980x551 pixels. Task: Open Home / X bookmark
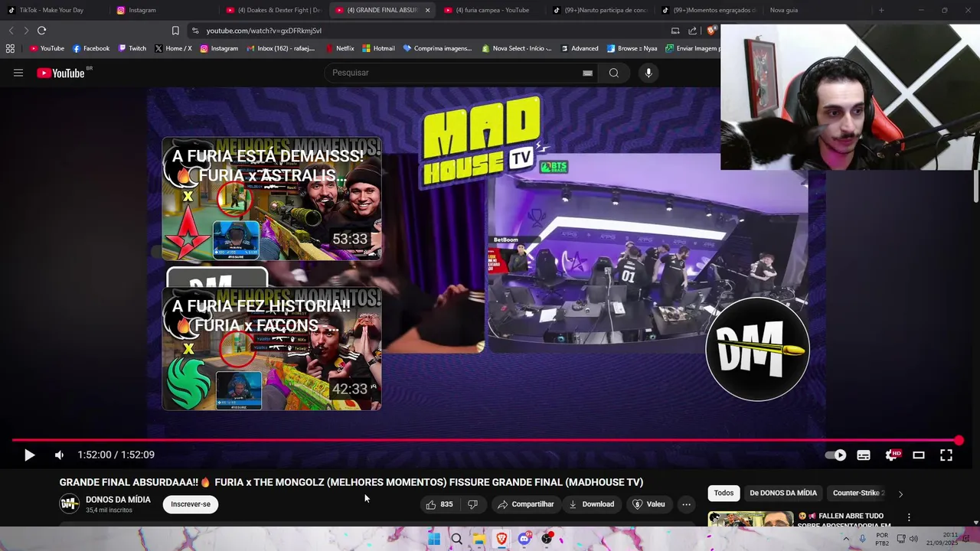click(173, 48)
